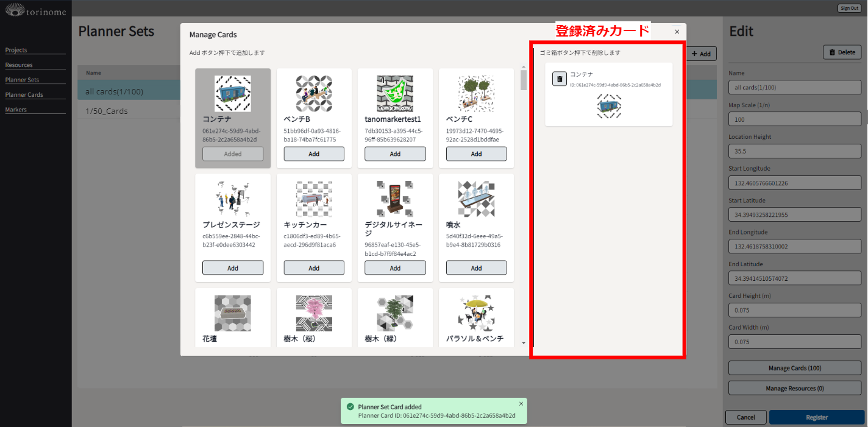Image resolution: width=868 pixels, height=427 pixels.
Task: Add the デジタルサイネージ card
Action: 395,268
